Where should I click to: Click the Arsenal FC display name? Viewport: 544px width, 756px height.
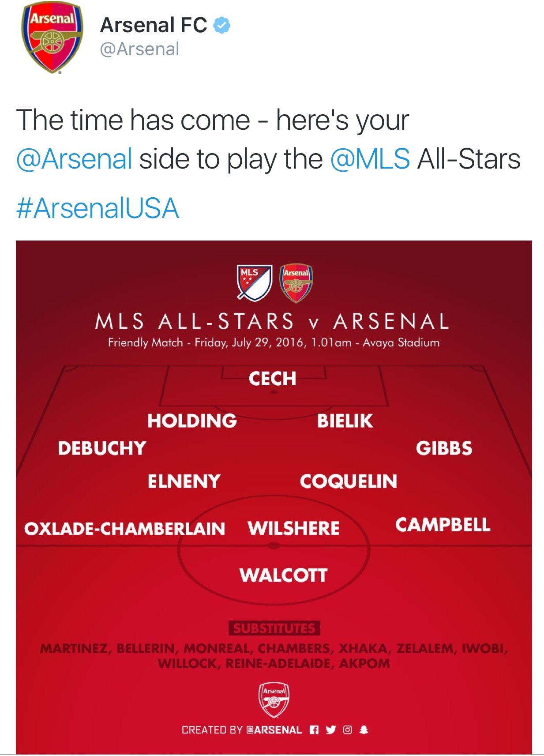point(154,25)
